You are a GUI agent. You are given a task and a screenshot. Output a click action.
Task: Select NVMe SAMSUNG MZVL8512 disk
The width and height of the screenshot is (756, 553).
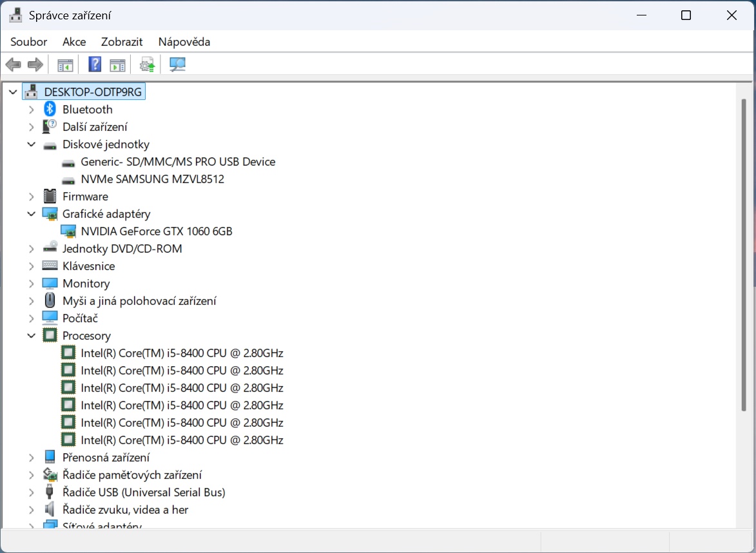coord(152,179)
